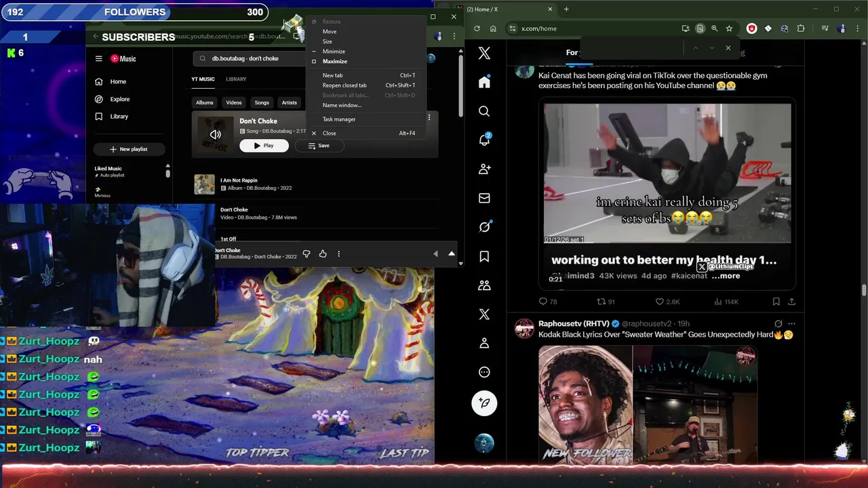Go to browser home page in X window
This screenshot has width=868, height=488.
coord(493,28)
